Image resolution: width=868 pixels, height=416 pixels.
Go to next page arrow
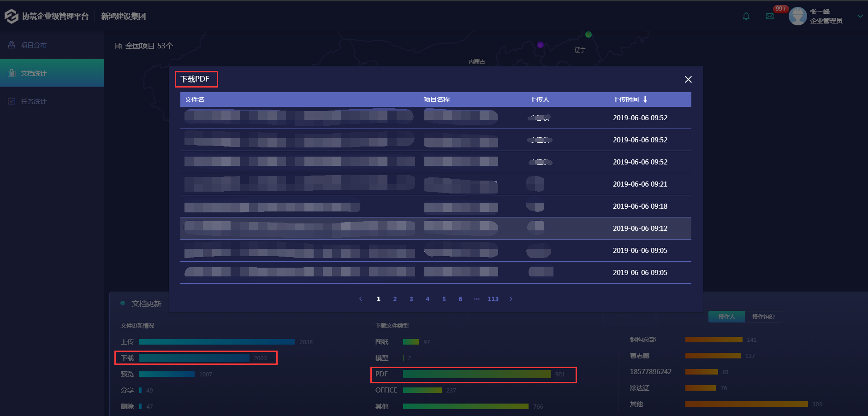511,299
